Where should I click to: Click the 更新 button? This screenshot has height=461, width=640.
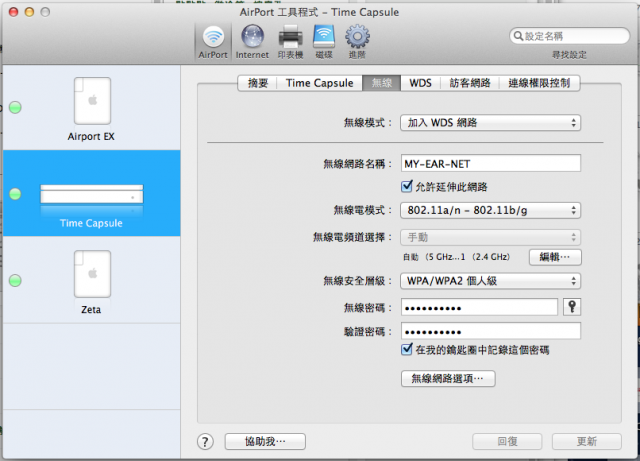pos(587,441)
